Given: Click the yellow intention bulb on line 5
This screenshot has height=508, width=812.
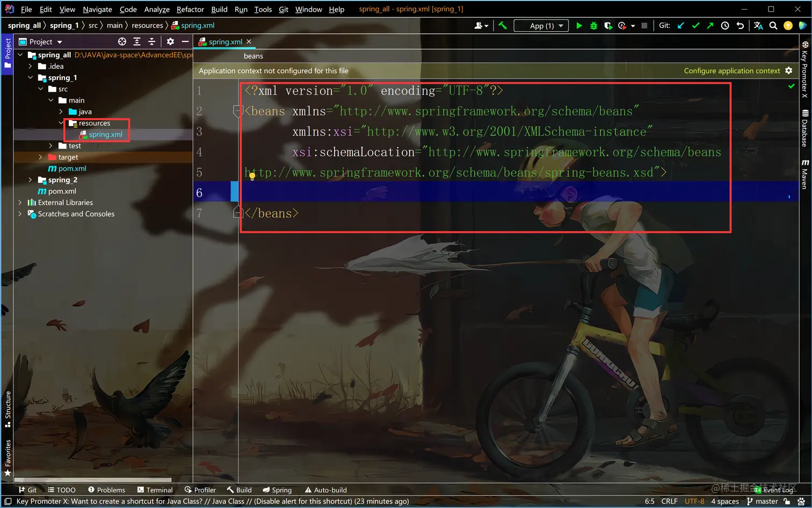Looking at the screenshot, I should (252, 176).
